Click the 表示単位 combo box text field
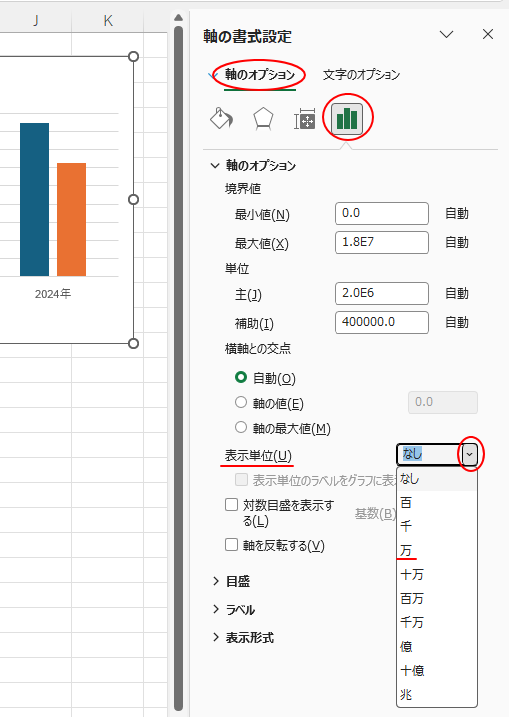This screenshot has width=509, height=717. 429,455
